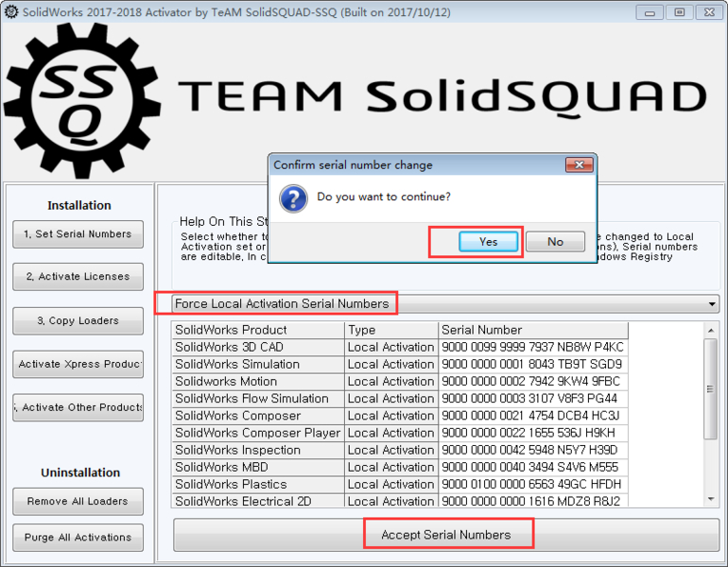Click Accept Serial Numbers button
The image size is (728, 567).
[446, 535]
